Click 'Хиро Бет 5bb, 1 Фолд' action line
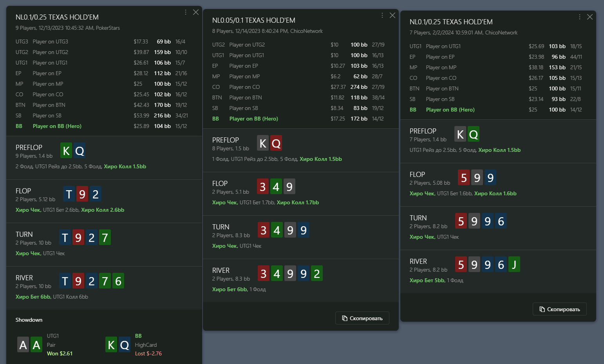The image size is (604, 364). [436, 280]
